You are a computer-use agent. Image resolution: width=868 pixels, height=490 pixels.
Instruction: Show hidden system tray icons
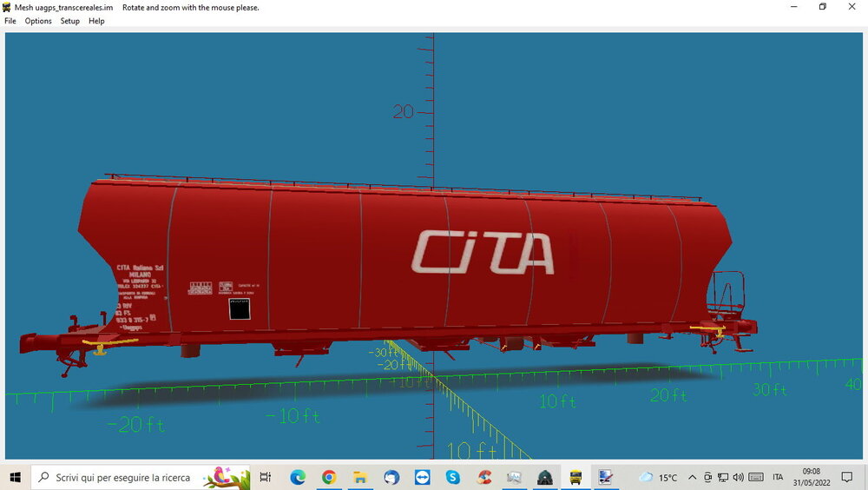(x=692, y=477)
